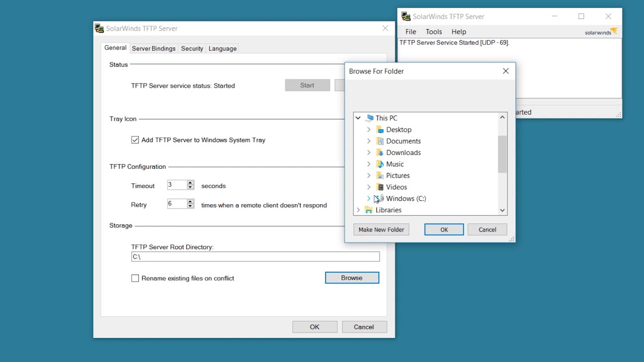The image size is (644, 362).
Task: Enable Rename existing files on conflict
Action: click(135, 278)
